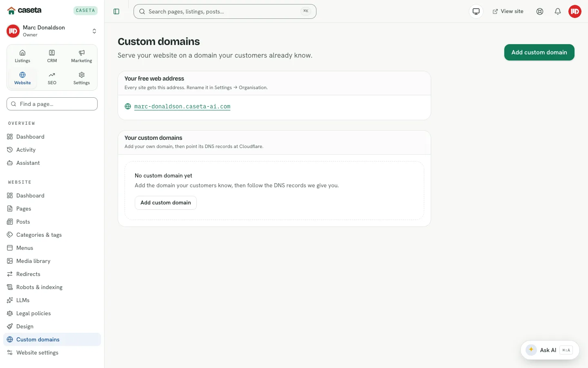Open the Ask AI button
The width and height of the screenshot is (588, 368).
[x=550, y=350]
